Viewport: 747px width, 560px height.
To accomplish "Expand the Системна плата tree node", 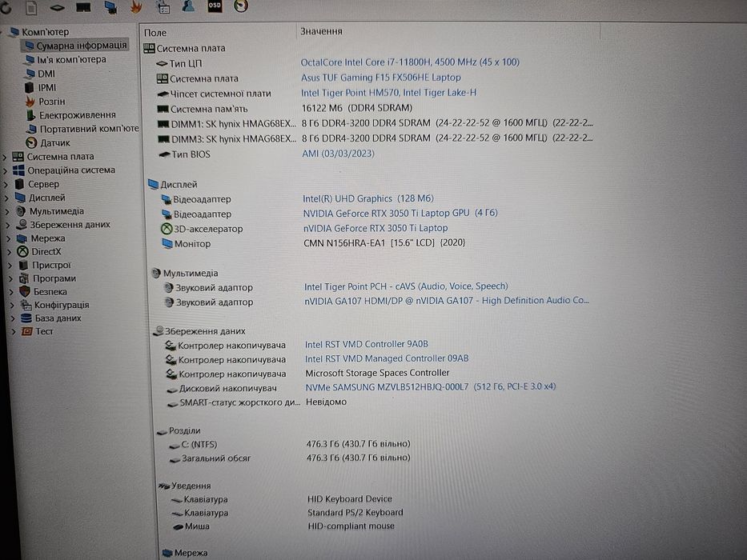I will (5, 157).
